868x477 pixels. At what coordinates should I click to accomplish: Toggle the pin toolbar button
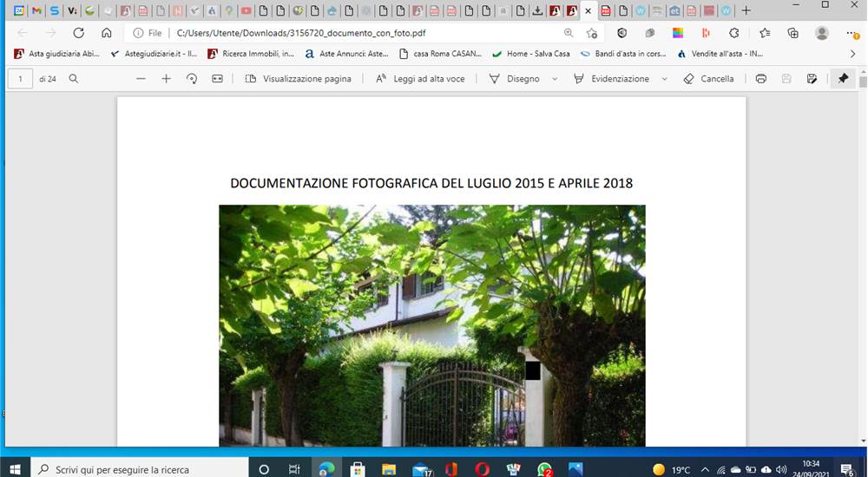point(843,79)
